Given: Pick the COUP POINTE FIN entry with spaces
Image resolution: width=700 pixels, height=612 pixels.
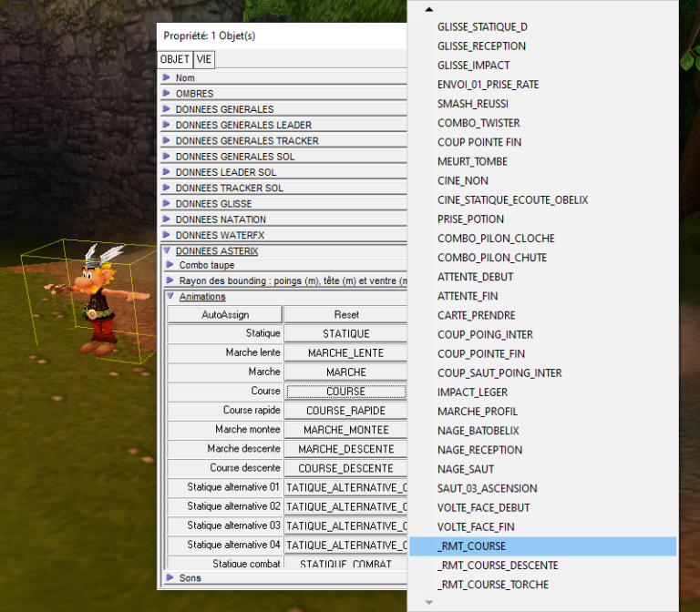Looking at the screenshot, I should tap(543, 142).
